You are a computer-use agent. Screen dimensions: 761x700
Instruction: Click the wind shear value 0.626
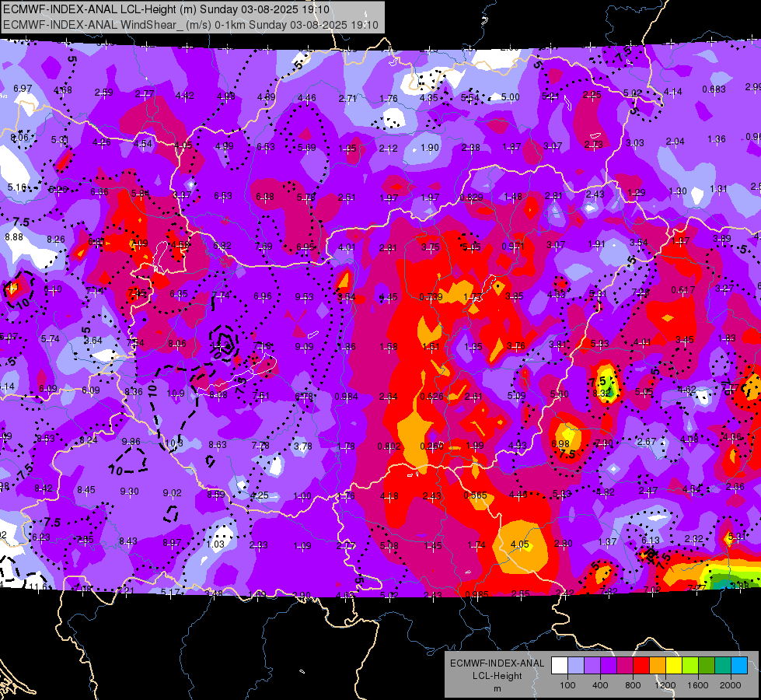(432, 397)
